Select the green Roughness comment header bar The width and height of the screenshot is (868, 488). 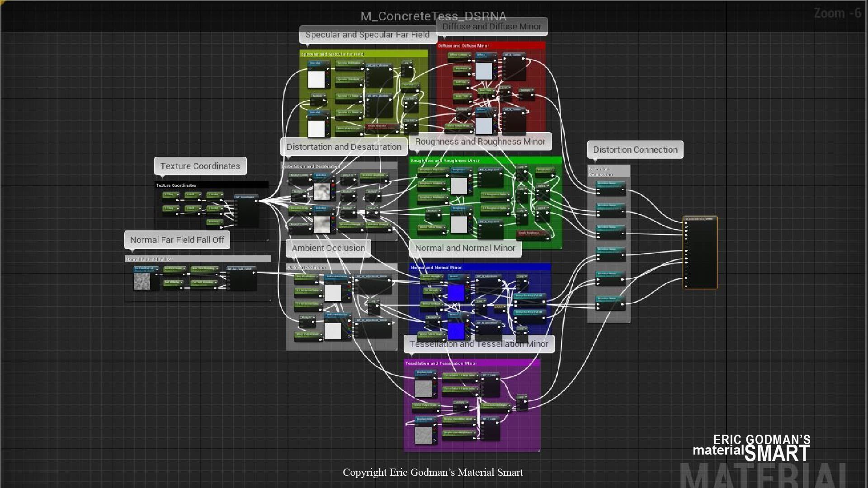[485, 160]
